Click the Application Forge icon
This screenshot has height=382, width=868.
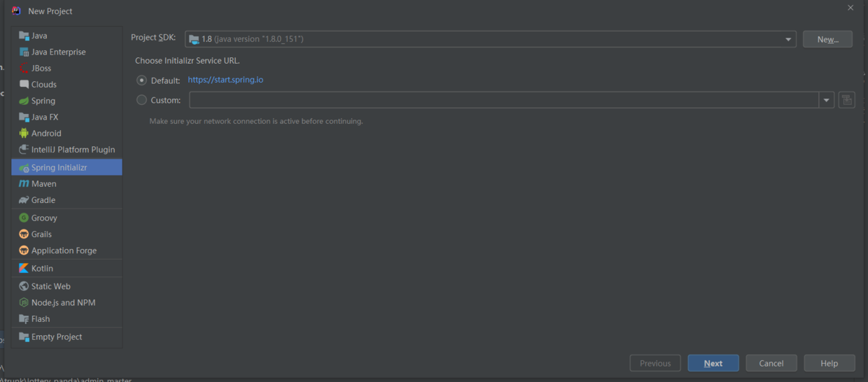point(24,250)
